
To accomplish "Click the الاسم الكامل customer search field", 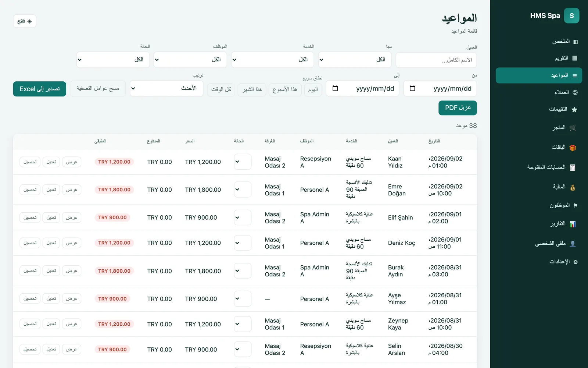I will (436, 60).
